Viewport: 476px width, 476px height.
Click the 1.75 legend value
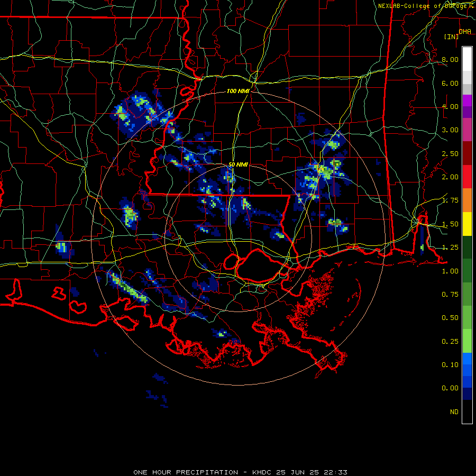pyautogui.click(x=450, y=200)
